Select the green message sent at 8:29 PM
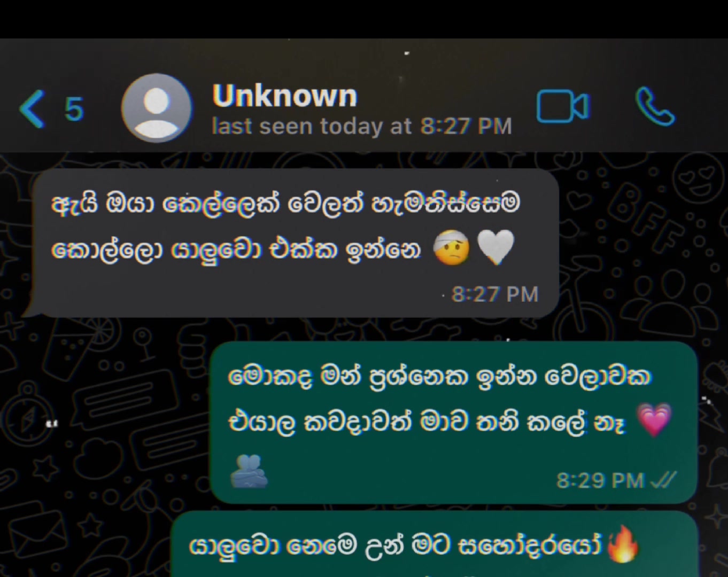Viewport: 728px width, 577px height. click(x=454, y=422)
